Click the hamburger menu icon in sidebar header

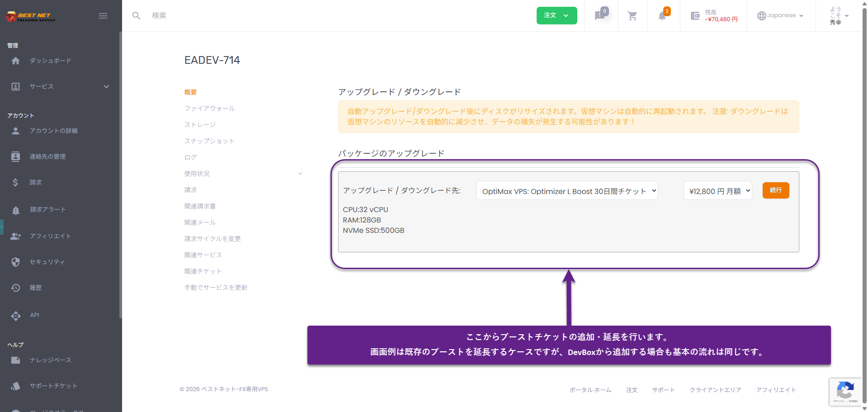click(103, 16)
